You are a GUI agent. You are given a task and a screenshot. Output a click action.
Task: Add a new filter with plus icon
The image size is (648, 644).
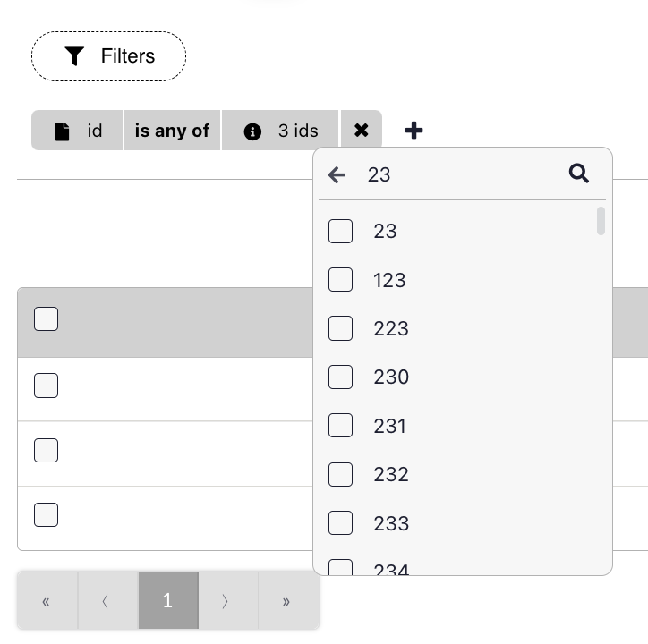tap(414, 131)
